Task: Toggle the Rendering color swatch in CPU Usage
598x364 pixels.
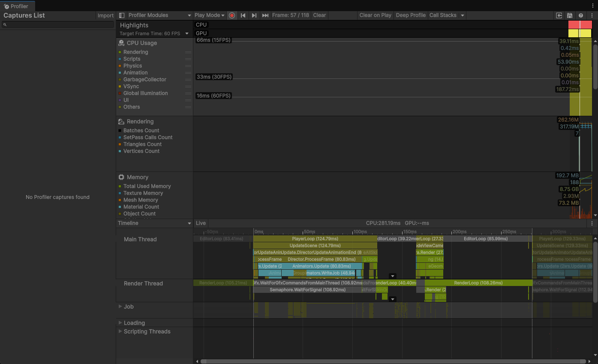Action: [120, 52]
